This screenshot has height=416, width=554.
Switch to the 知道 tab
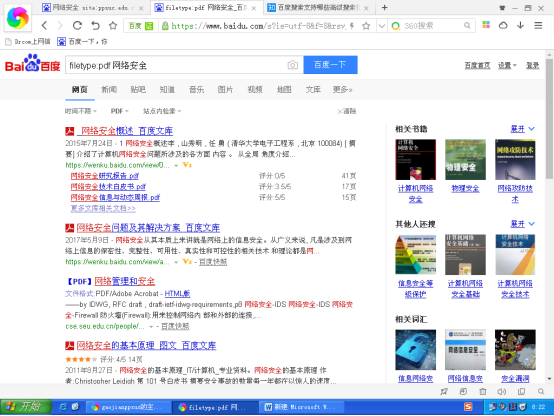[167, 89]
